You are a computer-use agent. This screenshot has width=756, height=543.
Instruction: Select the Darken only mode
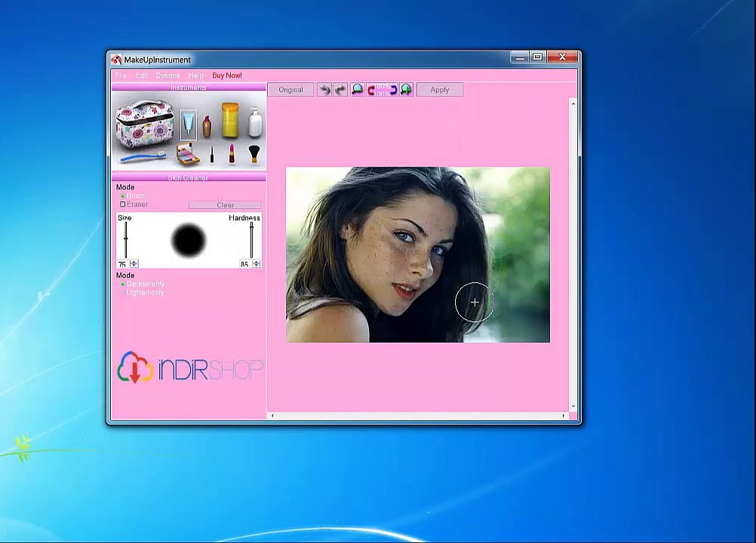coord(143,284)
